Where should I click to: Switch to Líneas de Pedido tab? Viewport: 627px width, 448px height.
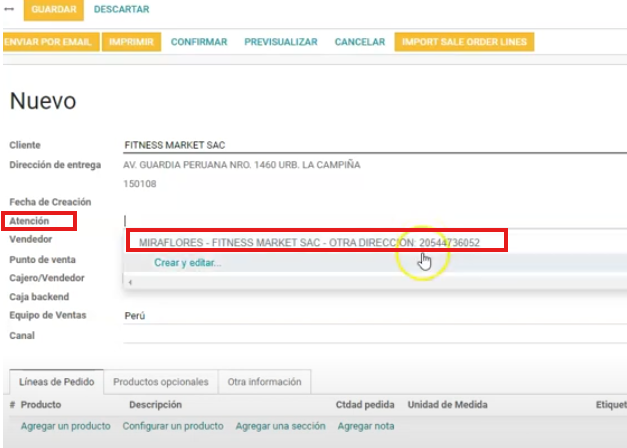(x=56, y=382)
